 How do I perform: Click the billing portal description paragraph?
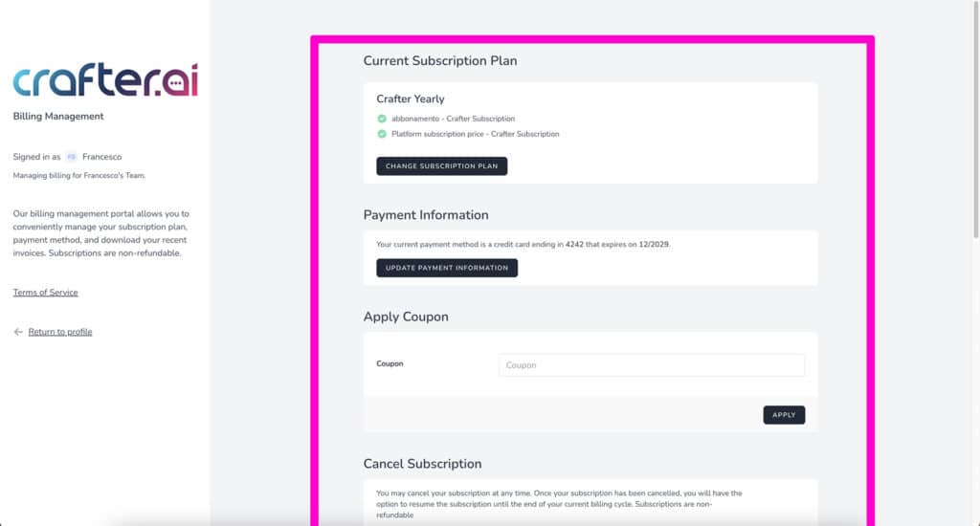[100, 233]
